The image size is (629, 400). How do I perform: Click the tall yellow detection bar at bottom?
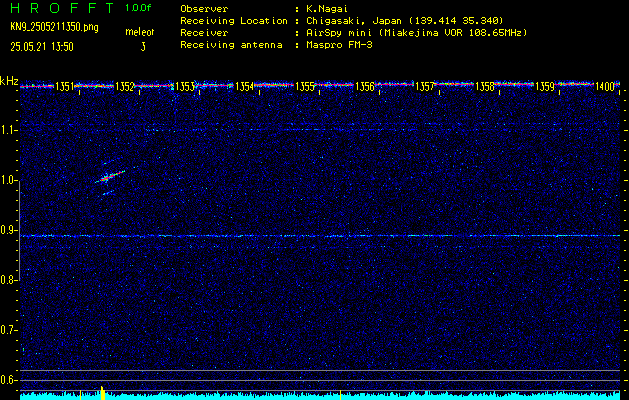pos(103,393)
